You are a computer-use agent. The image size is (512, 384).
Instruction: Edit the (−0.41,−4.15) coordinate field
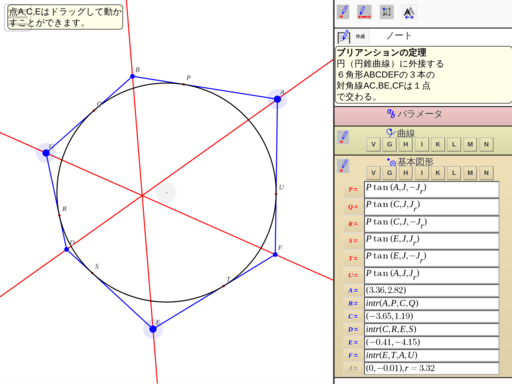click(x=432, y=342)
